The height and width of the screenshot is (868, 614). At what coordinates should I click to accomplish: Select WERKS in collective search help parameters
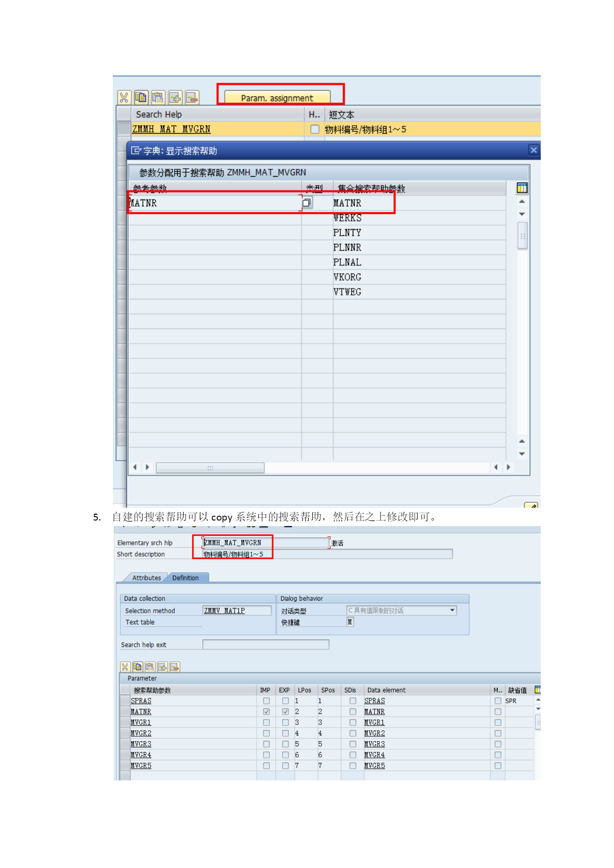(347, 218)
